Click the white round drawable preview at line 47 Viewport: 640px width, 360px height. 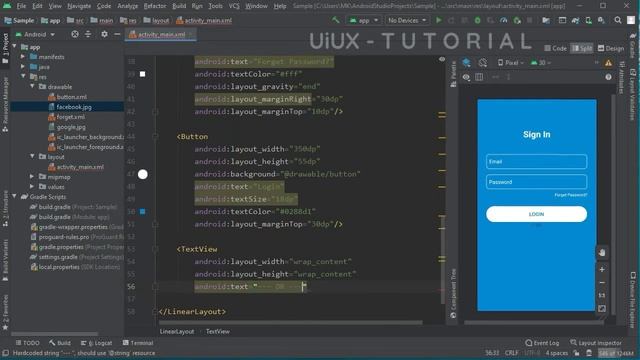coord(142,174)
